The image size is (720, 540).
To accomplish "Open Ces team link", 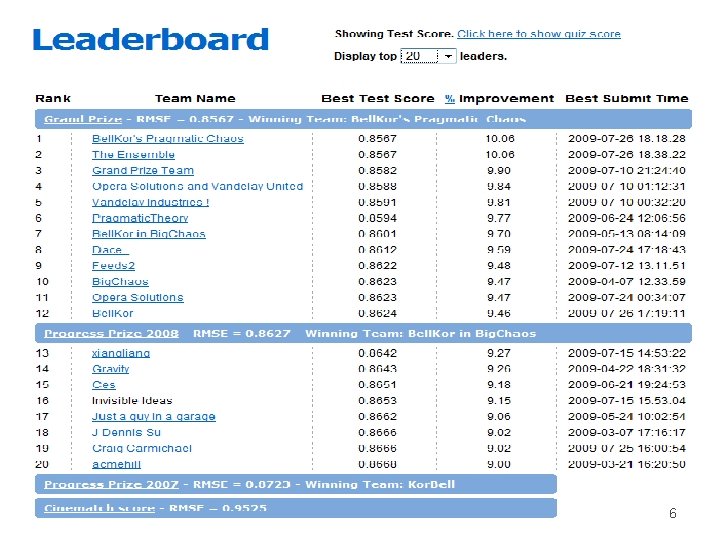I will click(104, 385).
